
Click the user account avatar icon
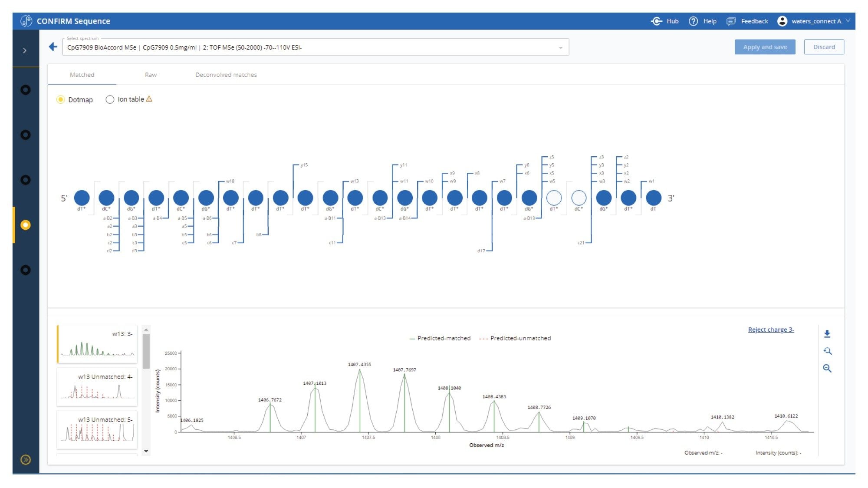(782, 21)
